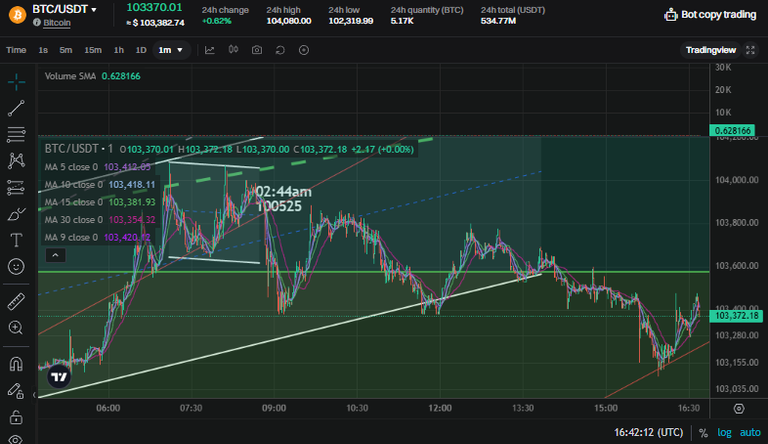Switch to the 1h timeframe
This screenshot has width=768, height=444.
(119, 50)
